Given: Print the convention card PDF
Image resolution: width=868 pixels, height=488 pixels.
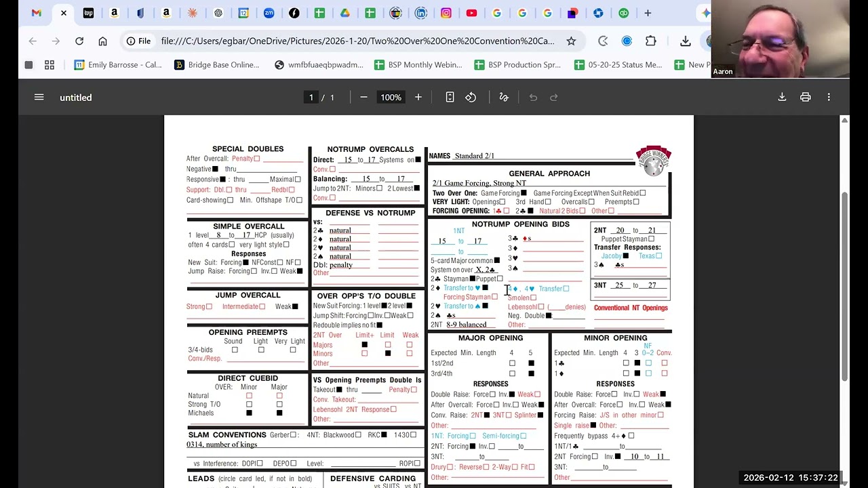Looking at the screenshot, I should (806, 98).
